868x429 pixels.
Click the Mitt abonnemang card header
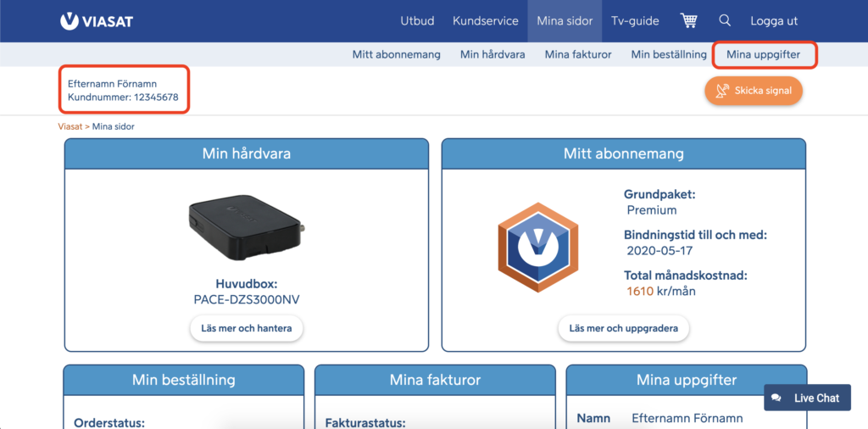(x=623, y=154)
